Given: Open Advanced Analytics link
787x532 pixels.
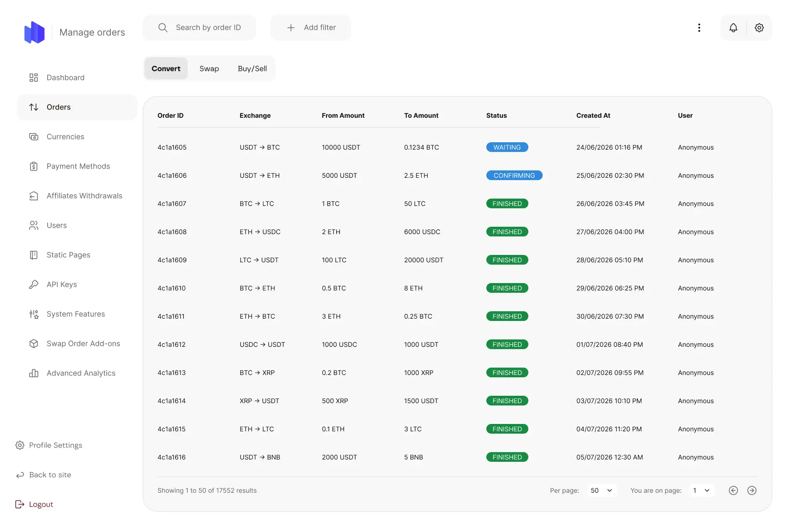Looking at the screenshot, I should [x=77, y=373].
